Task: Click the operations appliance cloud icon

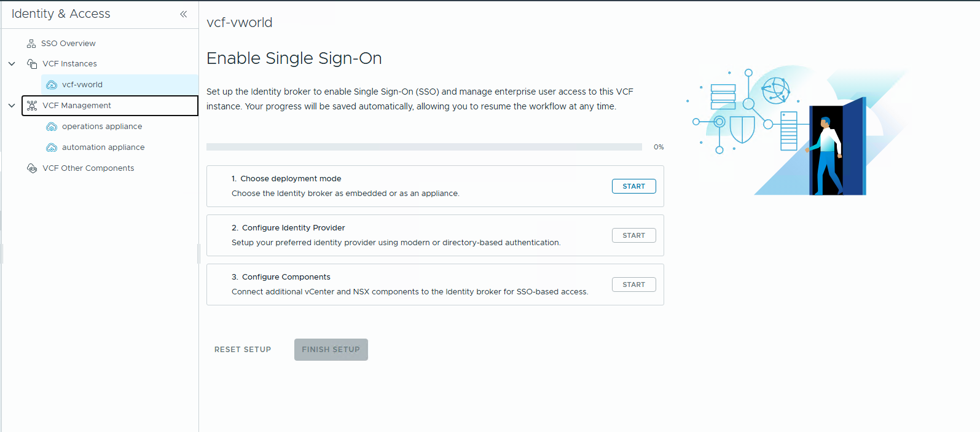Action: (x=52, y=127)
